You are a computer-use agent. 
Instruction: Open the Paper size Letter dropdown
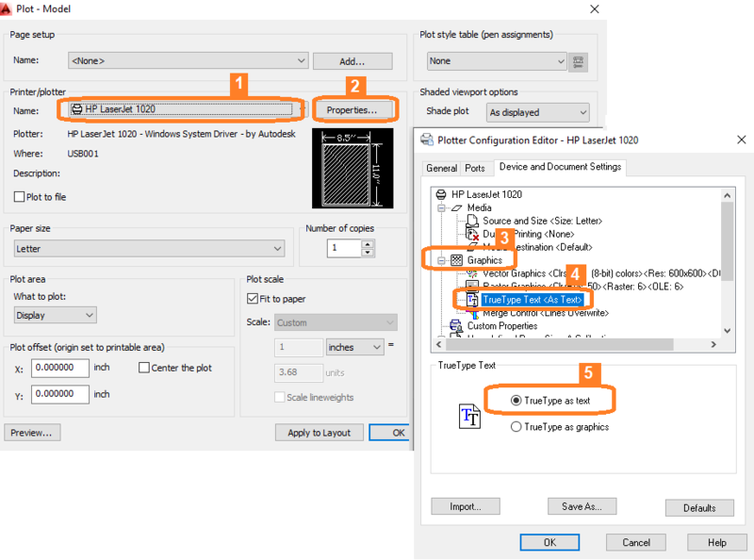tap(149, 249)
